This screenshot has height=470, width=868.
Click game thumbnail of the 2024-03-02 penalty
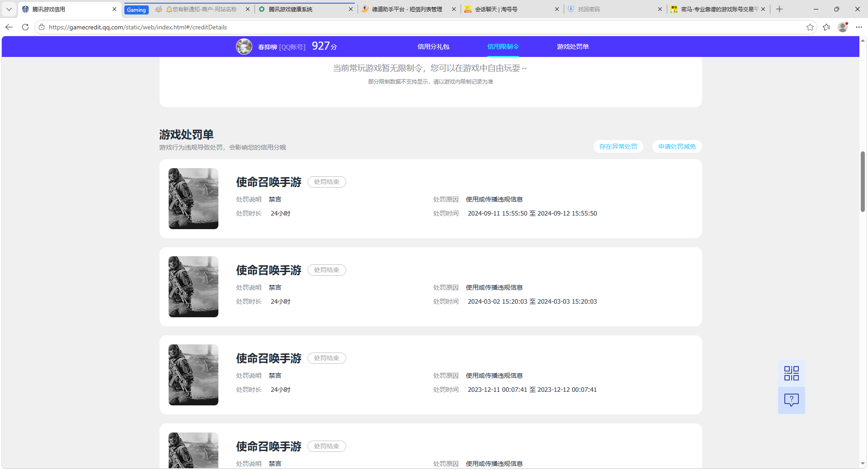point(193,287)
